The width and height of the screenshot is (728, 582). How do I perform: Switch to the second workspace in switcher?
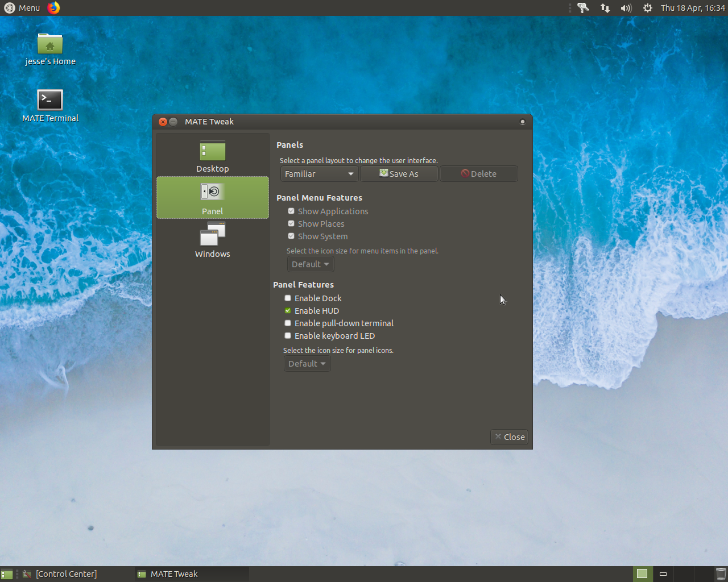(663, 574)
